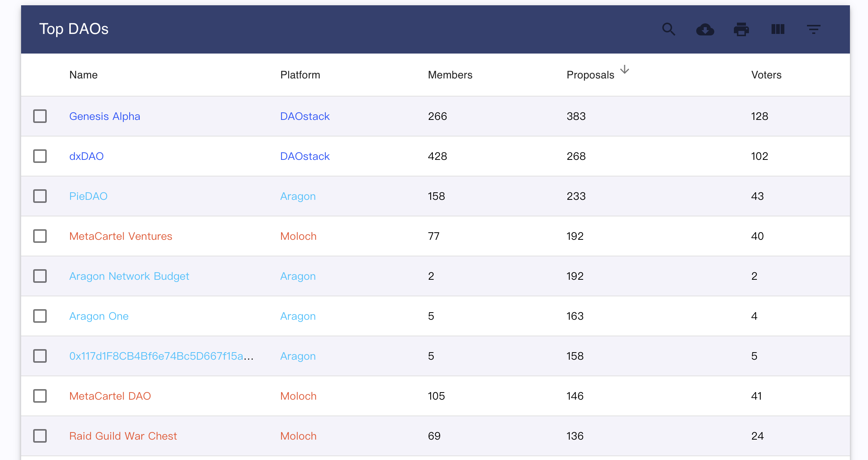Open the MetaCartel Ventures link
Image resolution: width=868 pixels, height=460 pixels.
click(x=121, y=236)
